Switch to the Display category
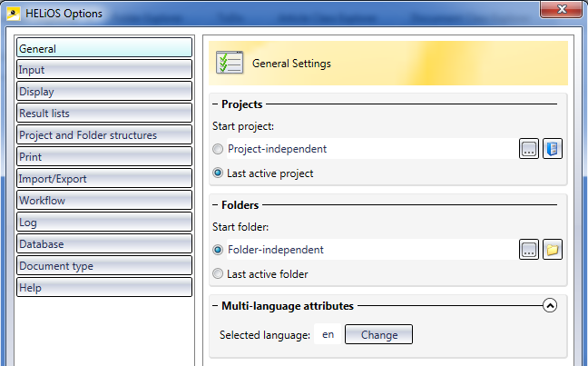This screenshot has width=588, height=366. tap(104, 91)
